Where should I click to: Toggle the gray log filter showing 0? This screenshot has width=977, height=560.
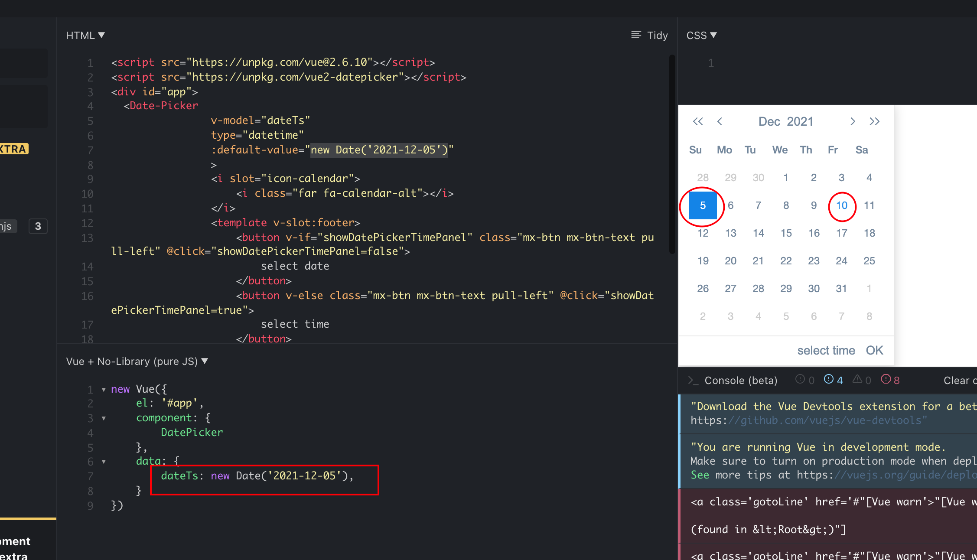pos(804,379)
